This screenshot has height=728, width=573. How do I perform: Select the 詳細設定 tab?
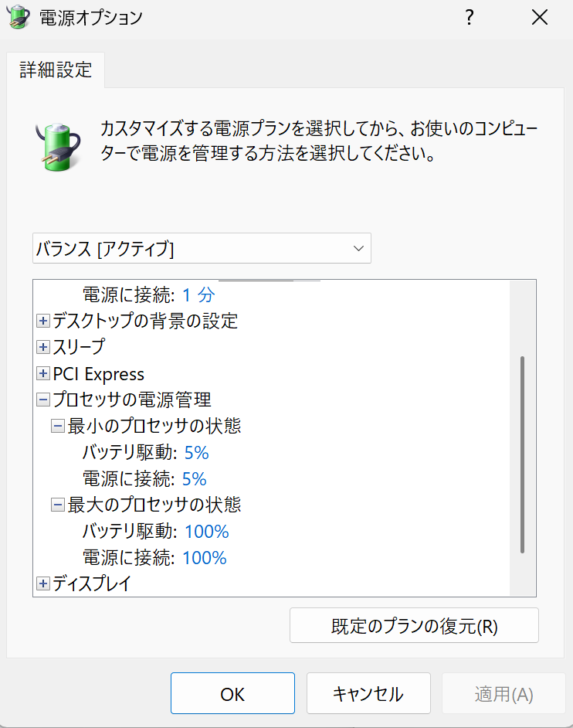pos(56,71)
